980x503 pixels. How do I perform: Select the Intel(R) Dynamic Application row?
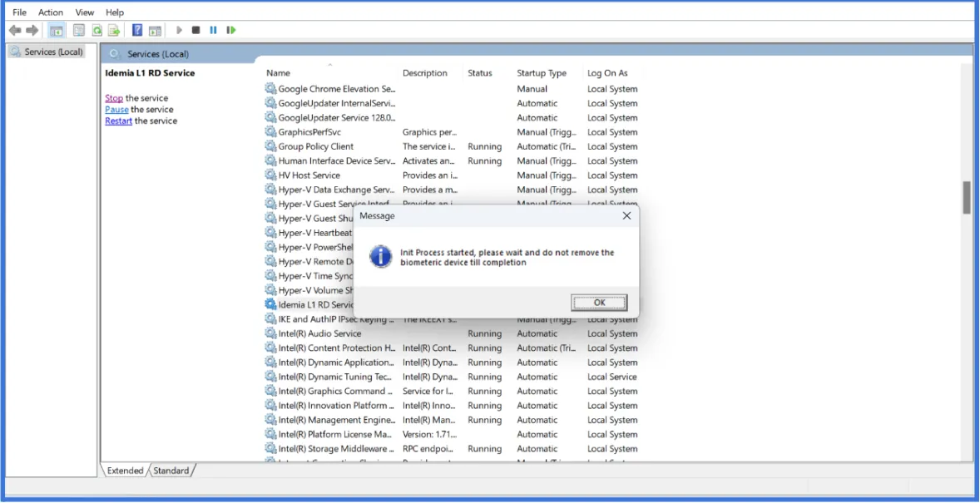point(453,362)
